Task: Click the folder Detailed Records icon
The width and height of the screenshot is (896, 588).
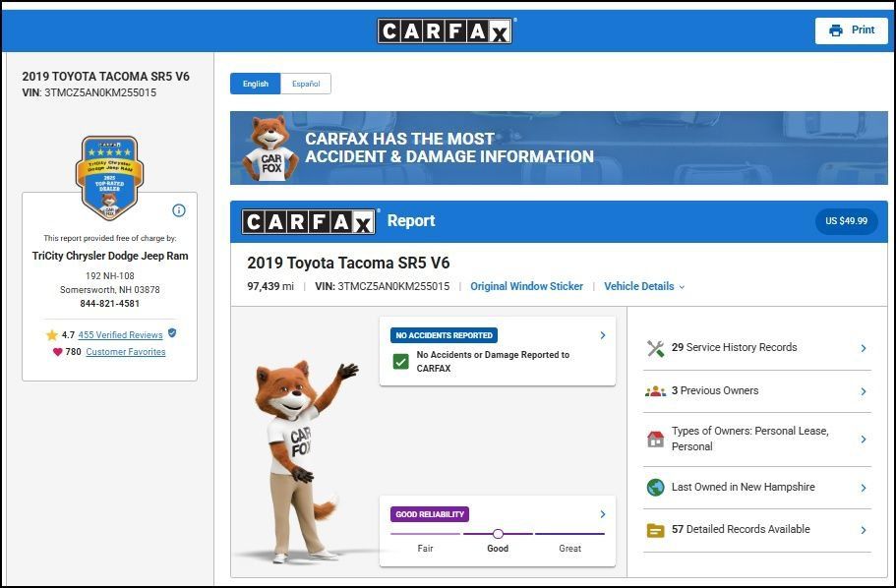Action: 655,530
